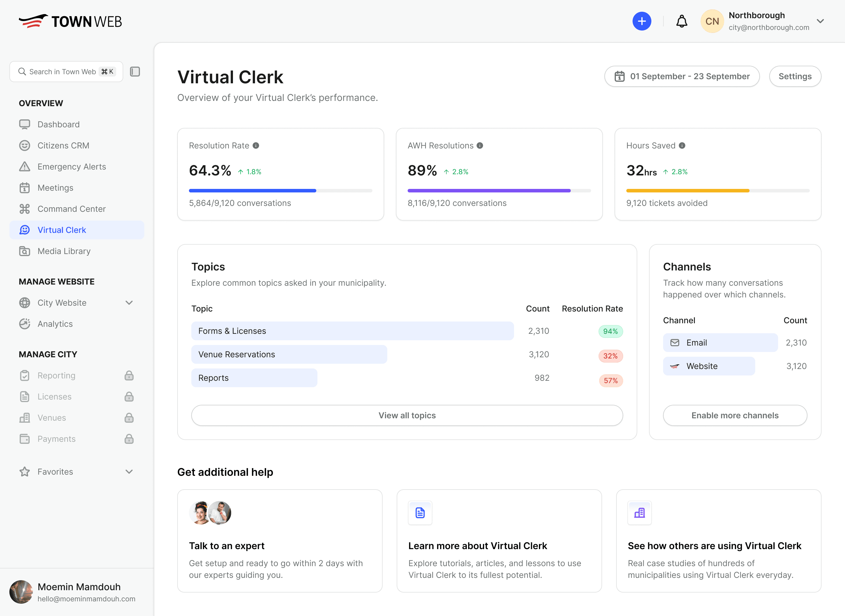845x616 pixels.
Task: Click the purple building icon on case studies card
Action: pos(639,513)
